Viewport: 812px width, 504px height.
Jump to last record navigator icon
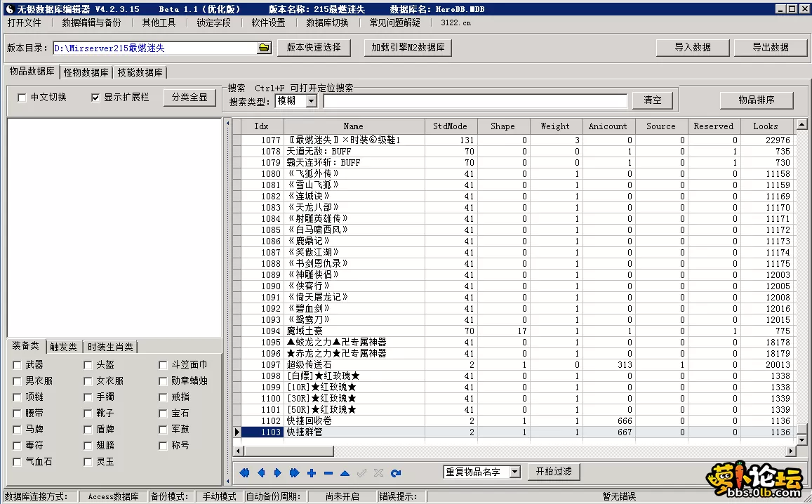point(295,472)
